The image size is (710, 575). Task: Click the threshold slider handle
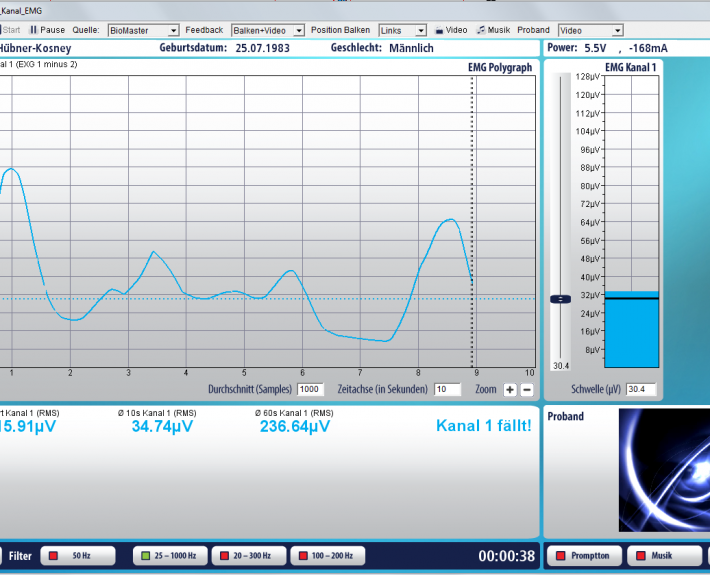(561, 299)
